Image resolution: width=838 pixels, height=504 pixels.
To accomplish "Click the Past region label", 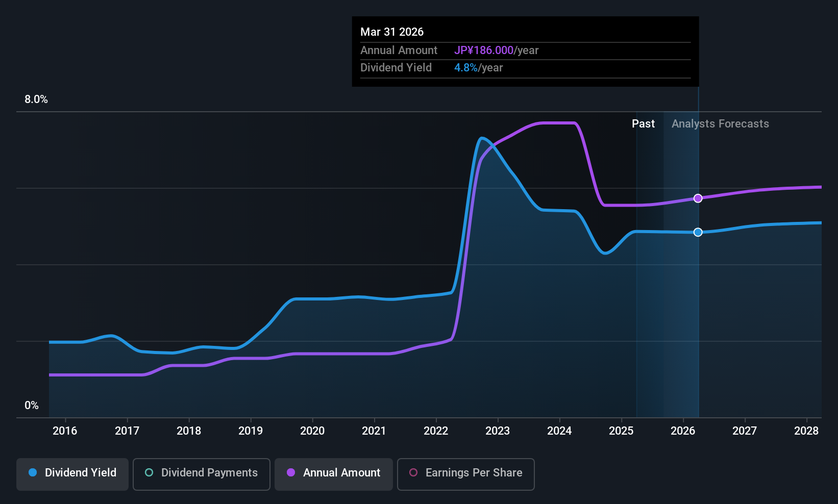I will click(x=643, y=124).
